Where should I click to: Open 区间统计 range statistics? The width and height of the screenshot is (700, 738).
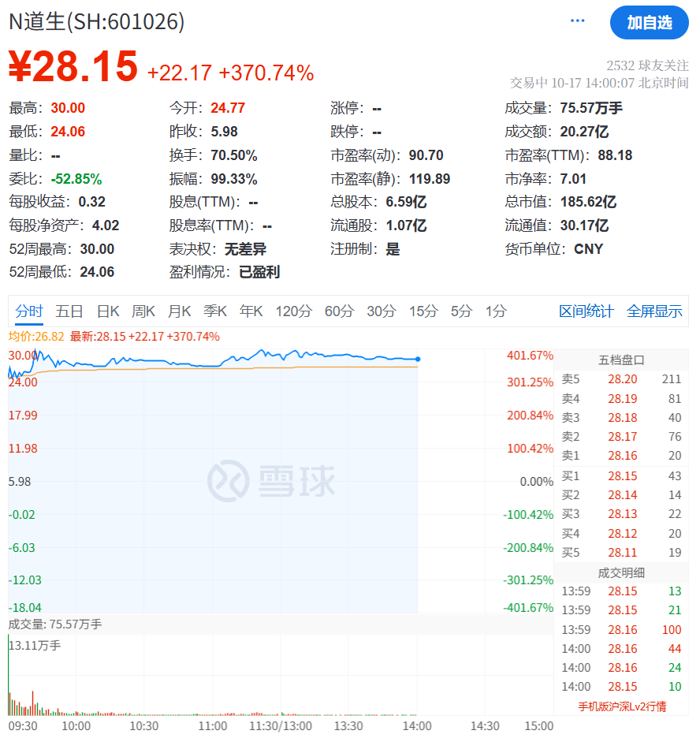586,311
